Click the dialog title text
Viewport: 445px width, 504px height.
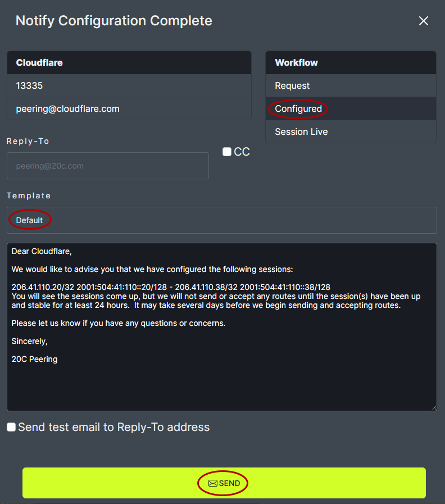[114, 21]
